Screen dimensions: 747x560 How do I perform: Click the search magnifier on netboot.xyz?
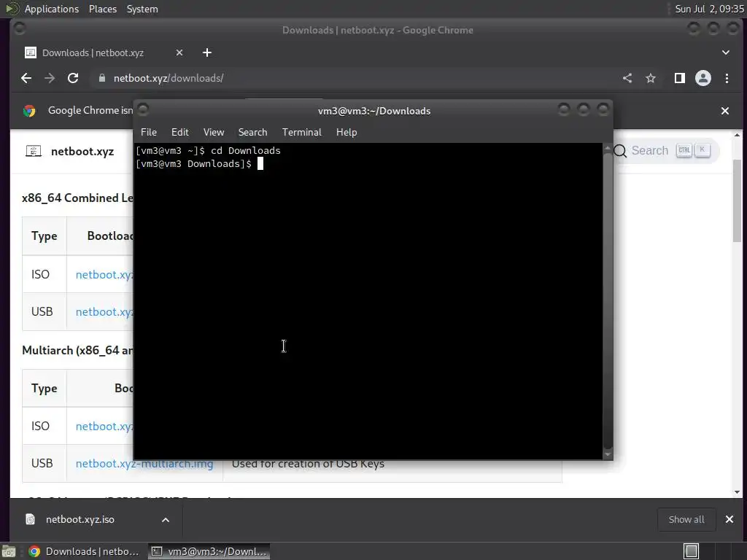pos(620,151)
